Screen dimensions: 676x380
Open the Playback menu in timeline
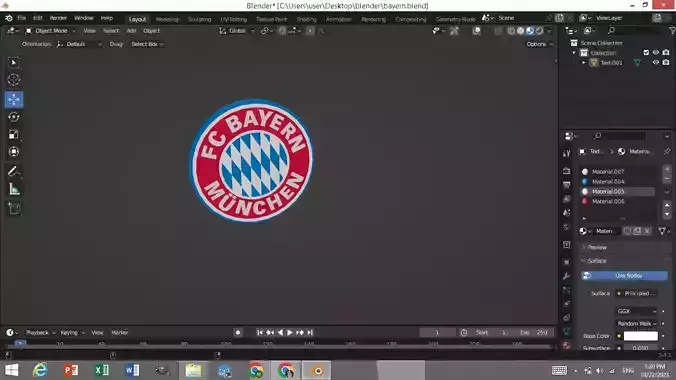click(x=40, y=333)
